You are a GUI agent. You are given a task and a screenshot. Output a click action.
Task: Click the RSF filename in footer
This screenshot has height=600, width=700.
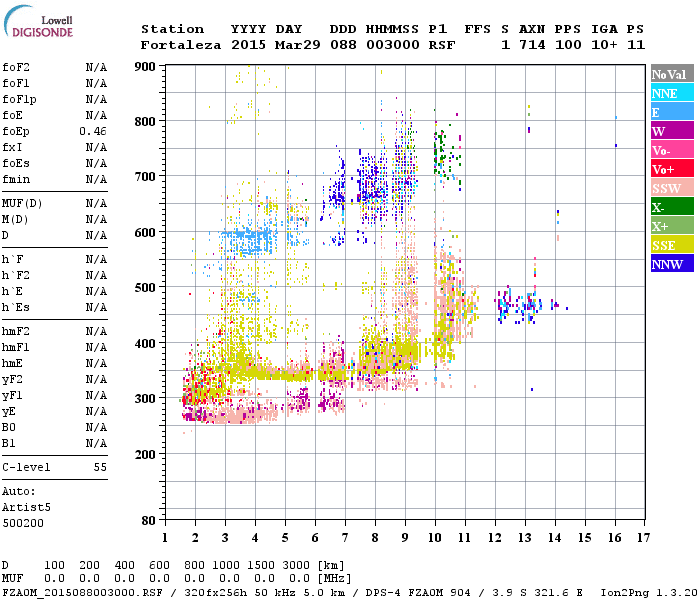tap(80, 592)
